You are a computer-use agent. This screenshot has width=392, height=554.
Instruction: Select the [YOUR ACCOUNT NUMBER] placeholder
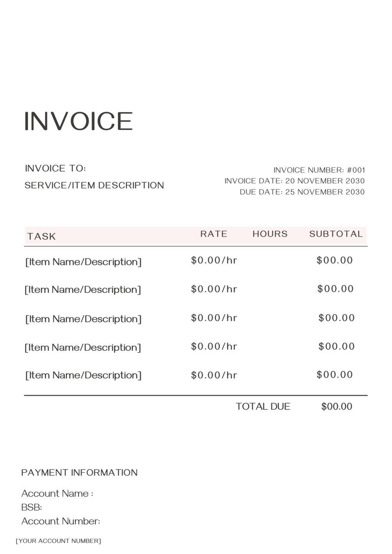pos(59,541)
